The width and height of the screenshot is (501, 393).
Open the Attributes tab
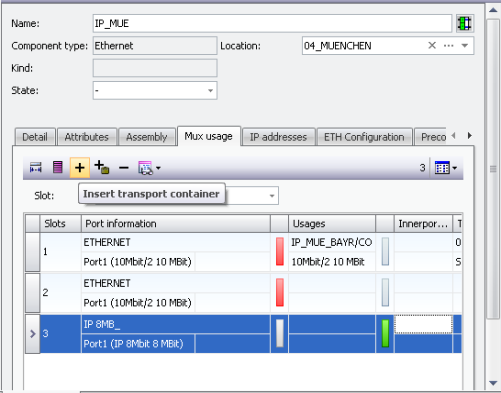[x=87, y=137]
